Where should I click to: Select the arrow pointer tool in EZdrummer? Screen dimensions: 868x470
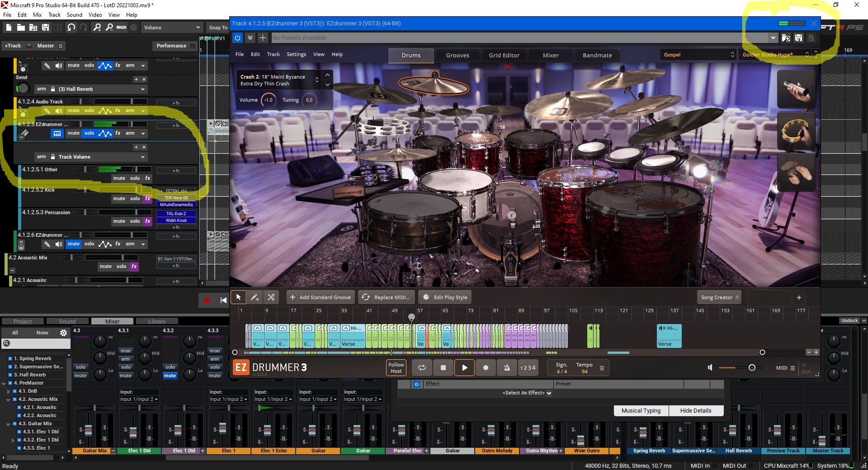point(238,297)
